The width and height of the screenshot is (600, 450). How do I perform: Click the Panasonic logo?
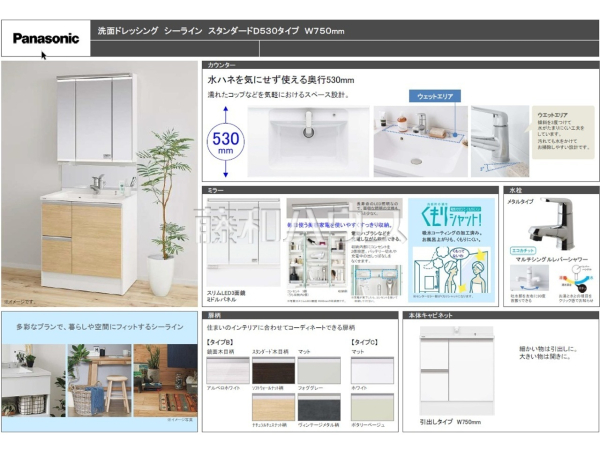click(x=46, y=38)
